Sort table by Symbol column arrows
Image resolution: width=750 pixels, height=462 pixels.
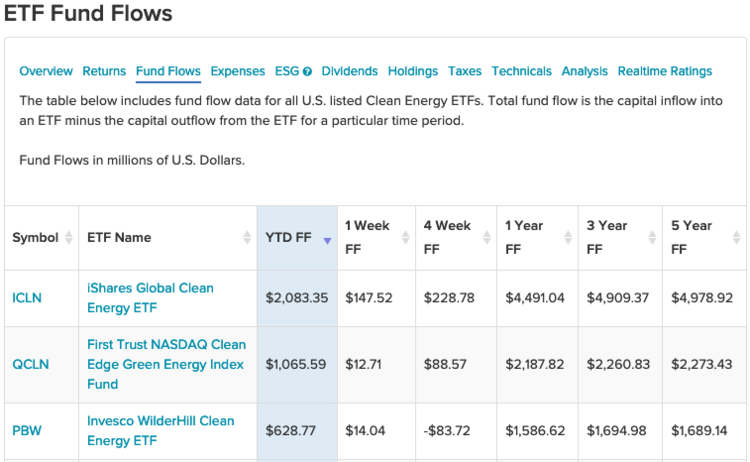click(69, 238)
